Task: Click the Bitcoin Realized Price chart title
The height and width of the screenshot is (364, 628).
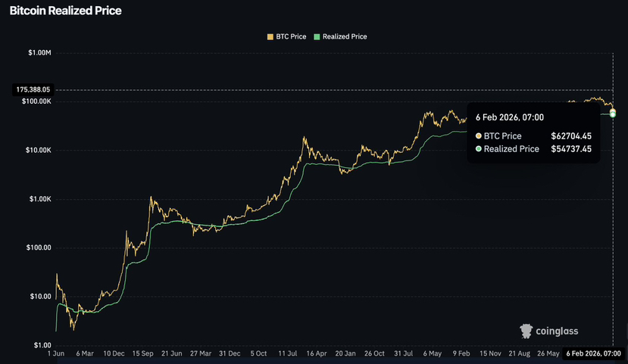Action: 65,11
